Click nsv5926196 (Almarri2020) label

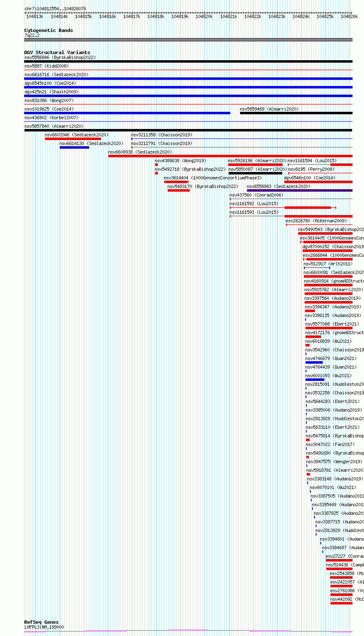coord(257,161)
